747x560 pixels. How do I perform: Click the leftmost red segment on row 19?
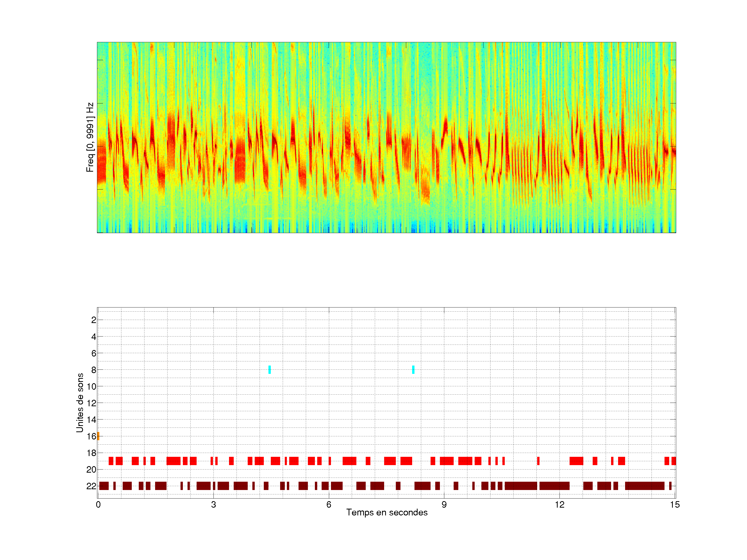tap(111, 461)
